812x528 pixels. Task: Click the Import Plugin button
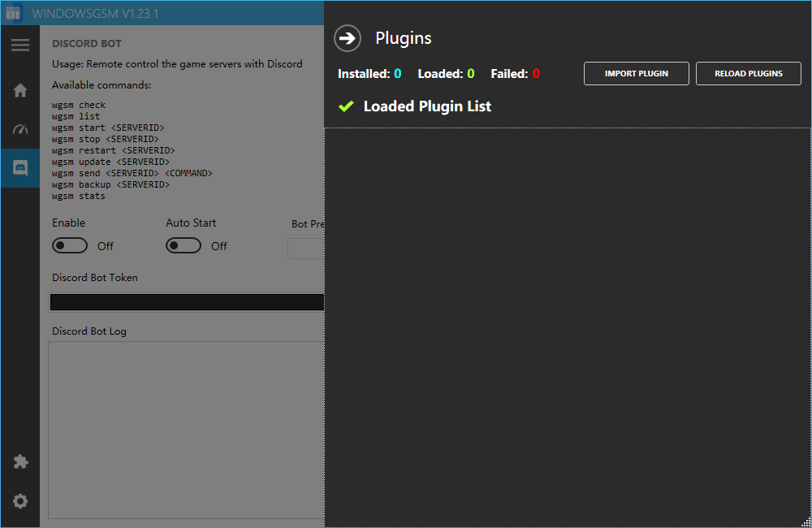pos(636,73)
